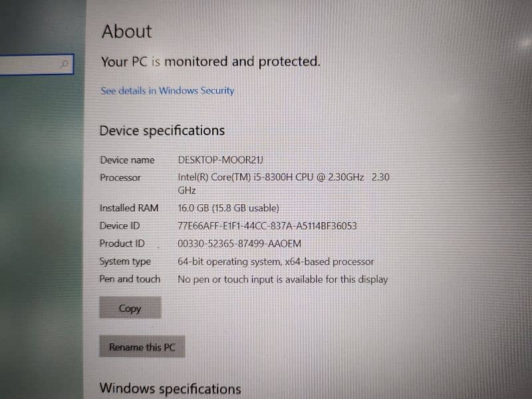Click the magnifier icon in the search box

tap(64, 63)
